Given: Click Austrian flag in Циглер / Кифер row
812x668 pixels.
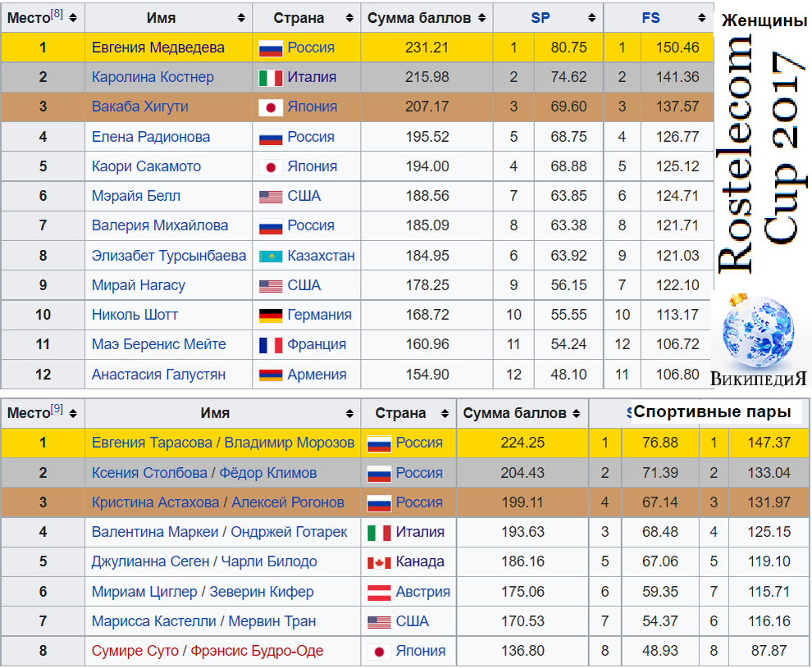Looking at the screenshot, I should pyautogui.click(x=379, y=593).
